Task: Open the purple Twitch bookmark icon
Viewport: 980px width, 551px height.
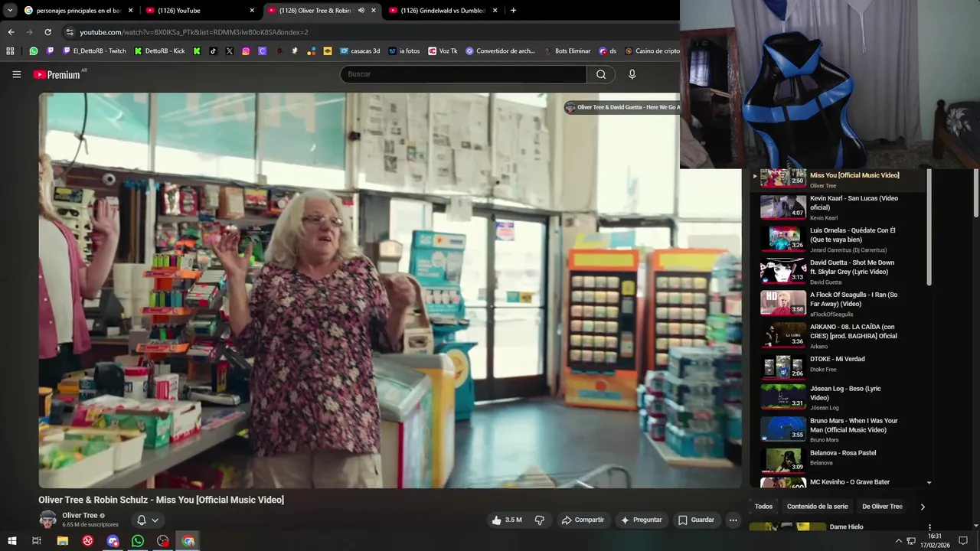Action: [51, 51]
